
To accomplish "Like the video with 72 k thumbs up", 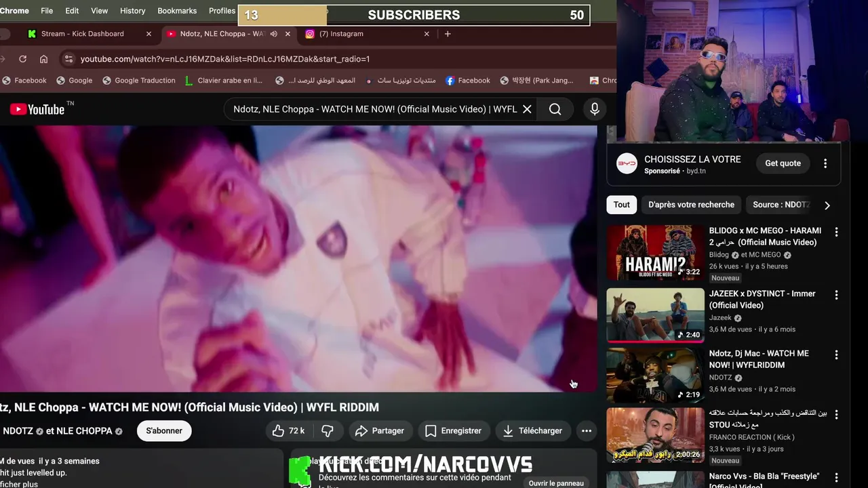I will click(289, 430).
